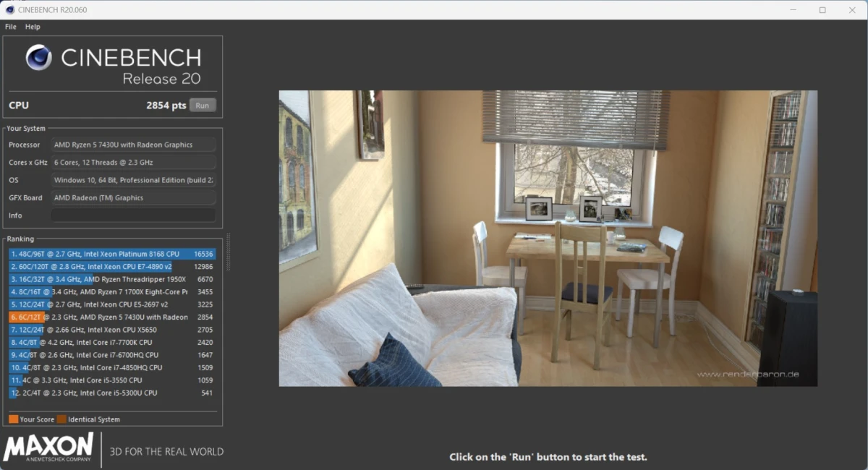Click the Processor name field

pyautogui.click(x=133, y=145)
